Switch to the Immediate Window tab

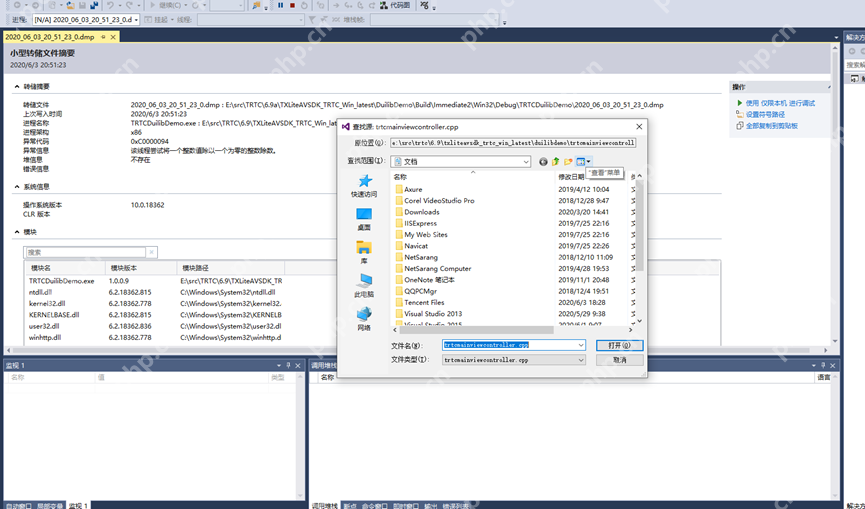pos(405,505)
